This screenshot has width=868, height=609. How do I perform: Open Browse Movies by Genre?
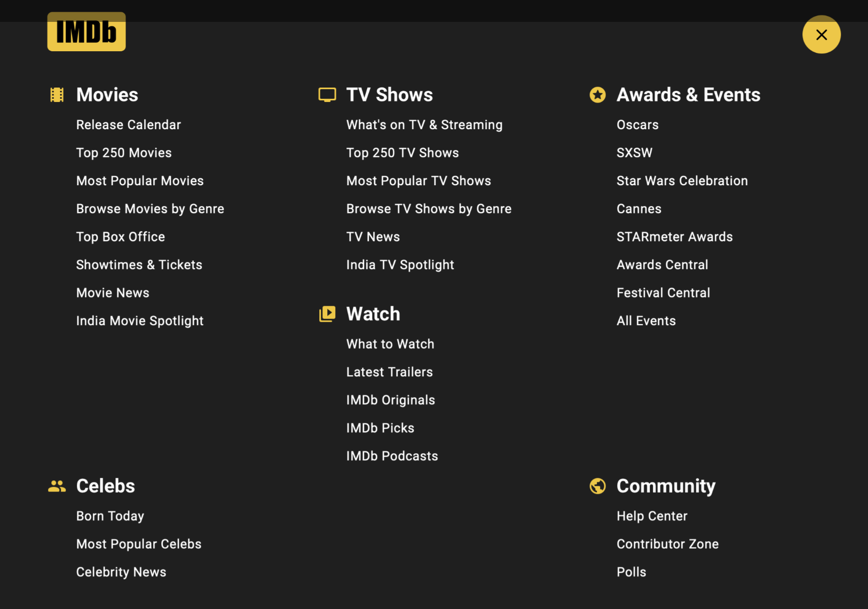(150, 209)
